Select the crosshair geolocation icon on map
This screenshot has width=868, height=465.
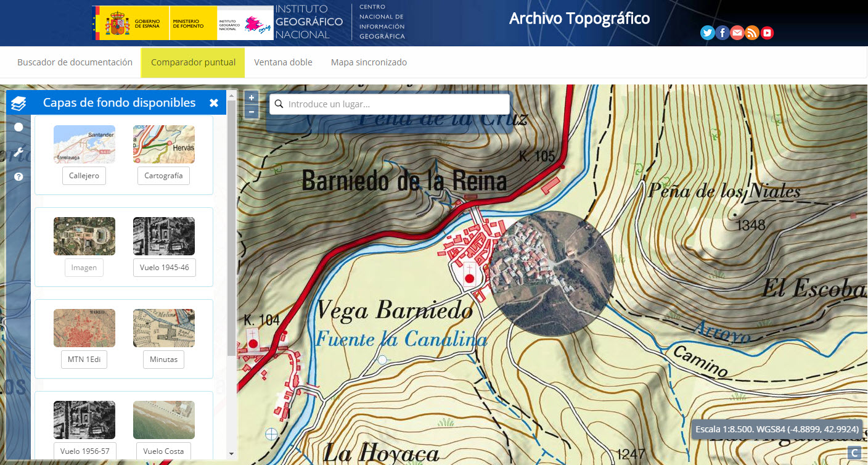(270, 434)
